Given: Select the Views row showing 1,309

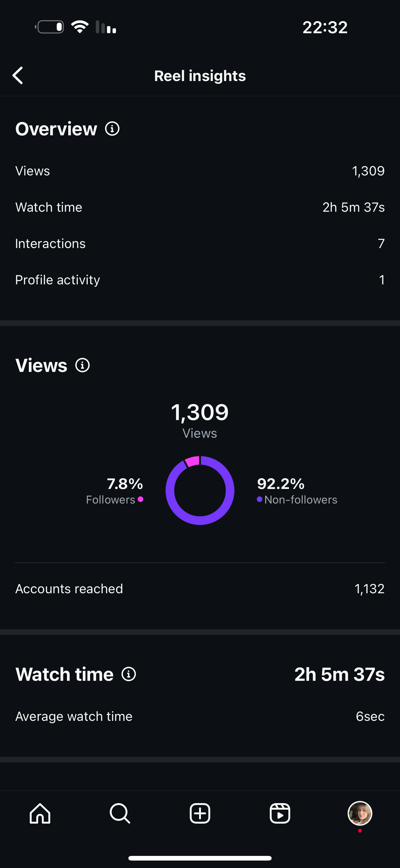Looking at the screenshot, I should 200,171.
